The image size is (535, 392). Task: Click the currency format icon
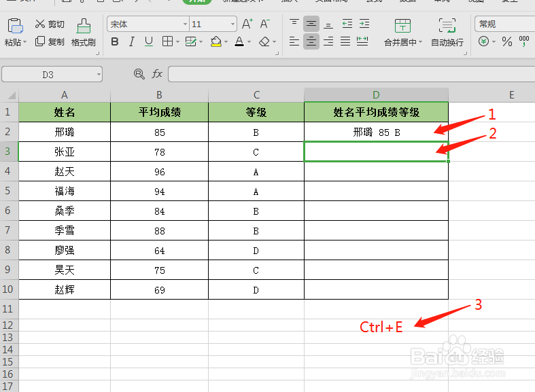click(483, 41)
